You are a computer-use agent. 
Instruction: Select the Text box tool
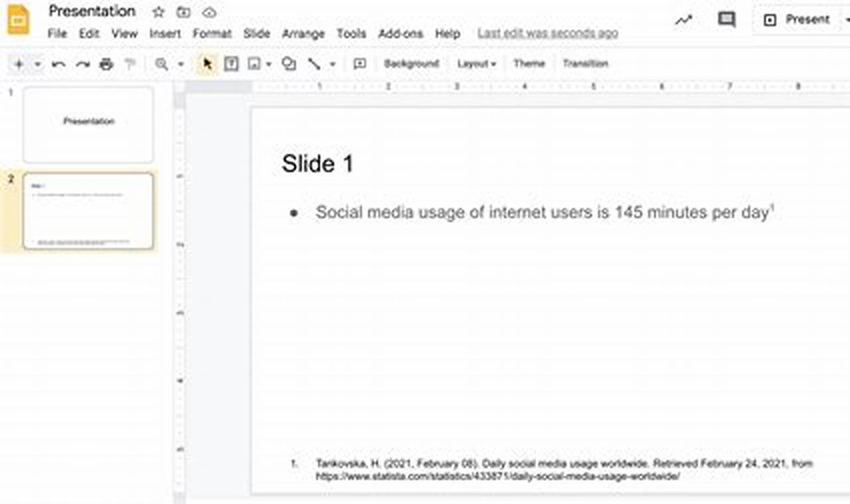(230, 64)
